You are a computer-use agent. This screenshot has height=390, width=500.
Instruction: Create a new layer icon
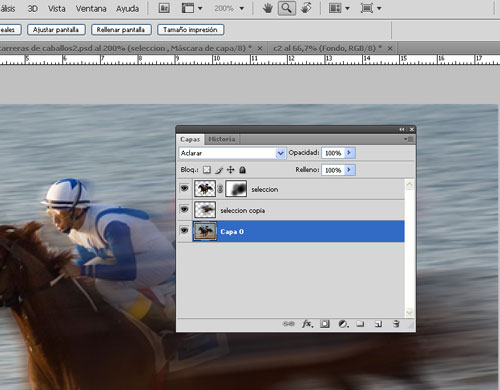click(x=378, y=324)
